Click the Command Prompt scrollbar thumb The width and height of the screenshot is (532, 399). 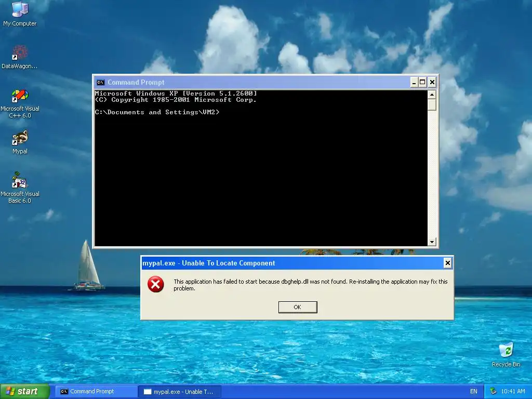[432, 104]
